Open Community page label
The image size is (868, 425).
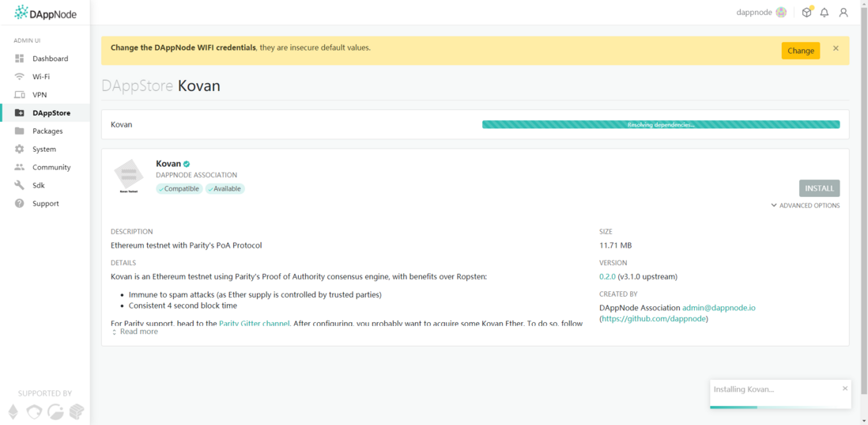pos(51,167)
